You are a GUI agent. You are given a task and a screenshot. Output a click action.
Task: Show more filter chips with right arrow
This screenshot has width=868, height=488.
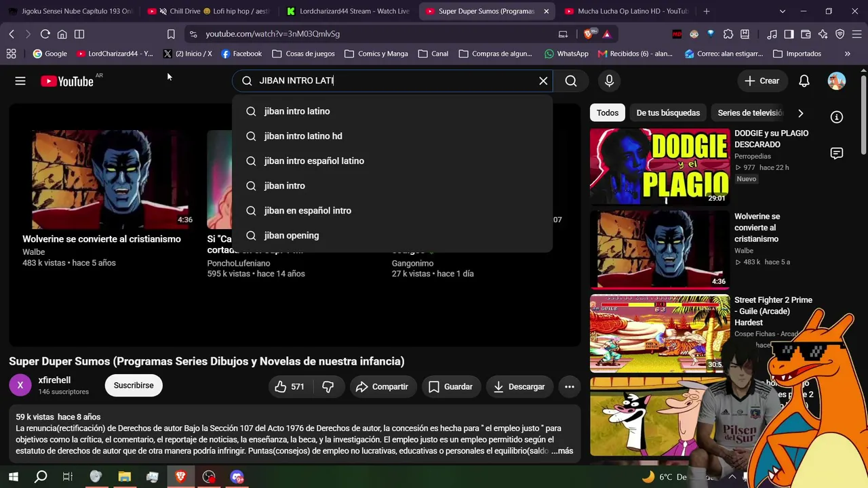coord(801,113)
